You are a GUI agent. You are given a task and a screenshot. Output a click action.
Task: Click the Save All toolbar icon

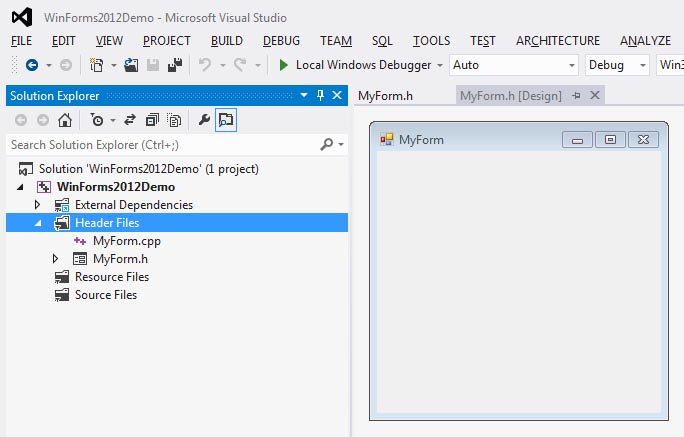click(x=175, y=65)
